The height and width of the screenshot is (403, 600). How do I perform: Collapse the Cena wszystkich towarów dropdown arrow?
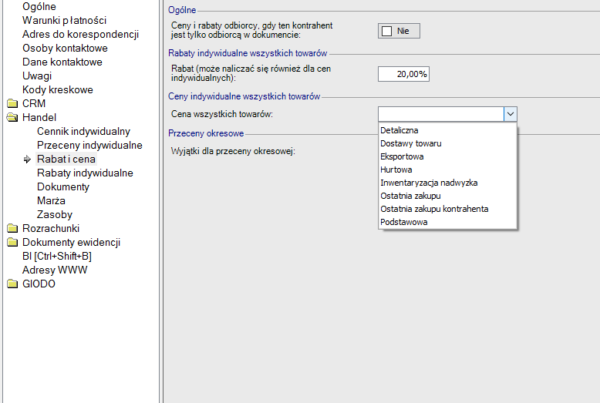pos(510,114)
